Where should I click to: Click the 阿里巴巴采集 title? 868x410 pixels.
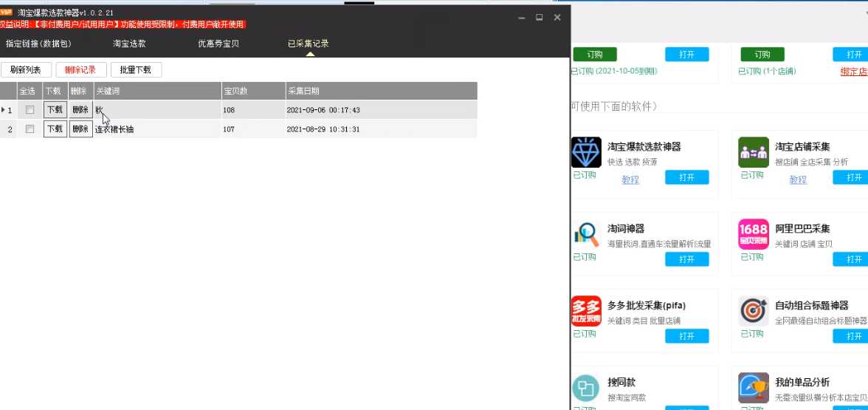coord(803,229)
